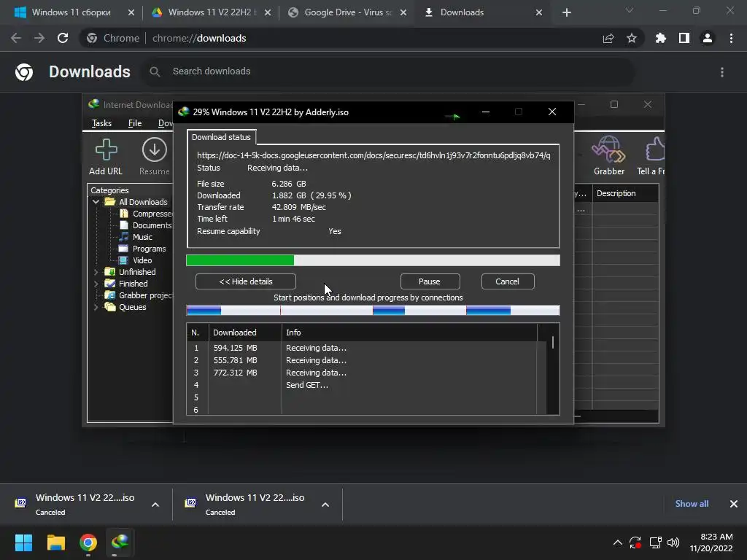Bookmark this page with the star icon
747x560 pixels.
pos(632,38)
